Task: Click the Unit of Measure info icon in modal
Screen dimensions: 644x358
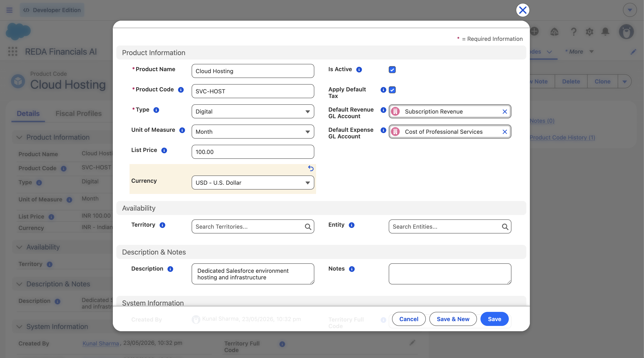Action: tap(182, 130)
